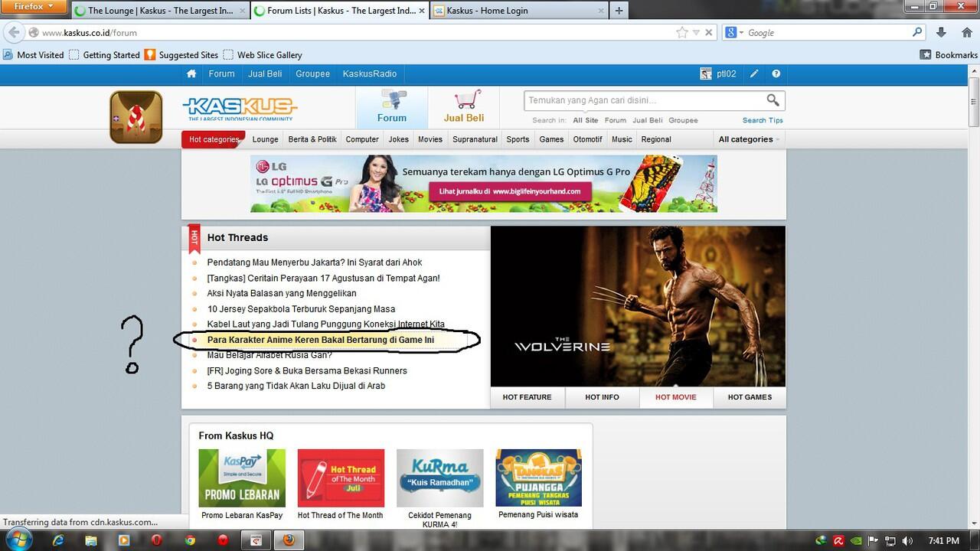Click the Kaskus search input field
The image size is (980, 551).
pyautogui.click(x=645, y=100)
